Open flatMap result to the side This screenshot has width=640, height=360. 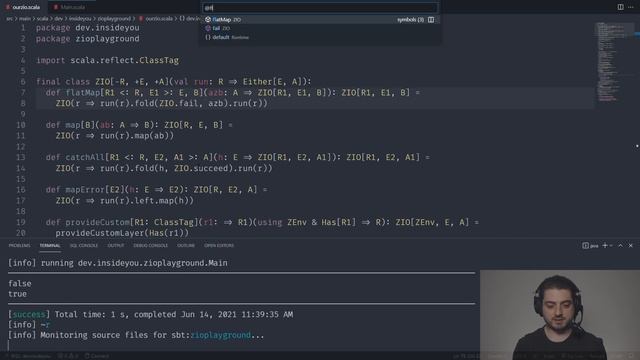pyautogui.click(x=431, y=20)
